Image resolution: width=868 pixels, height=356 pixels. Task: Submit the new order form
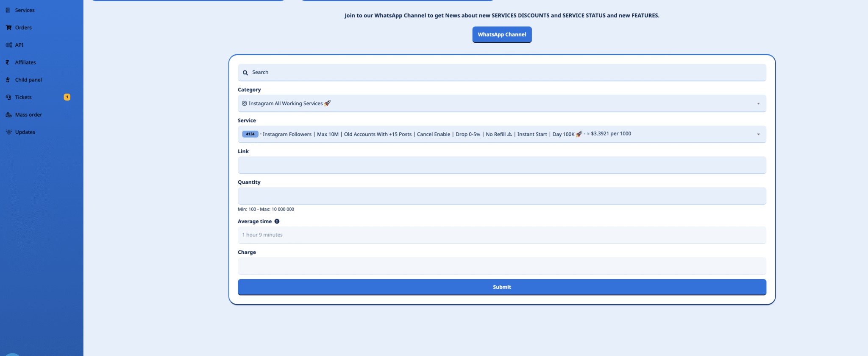(501, 287)
